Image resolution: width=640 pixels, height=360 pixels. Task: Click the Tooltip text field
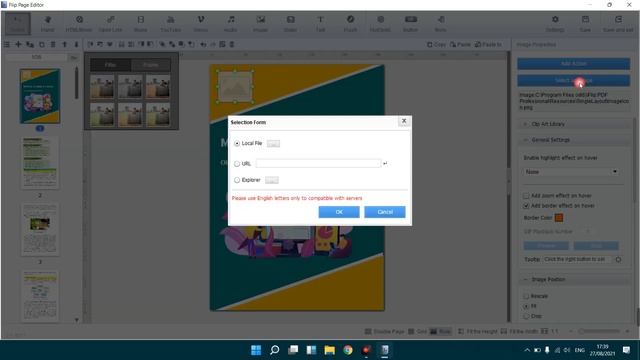(577, 260)
